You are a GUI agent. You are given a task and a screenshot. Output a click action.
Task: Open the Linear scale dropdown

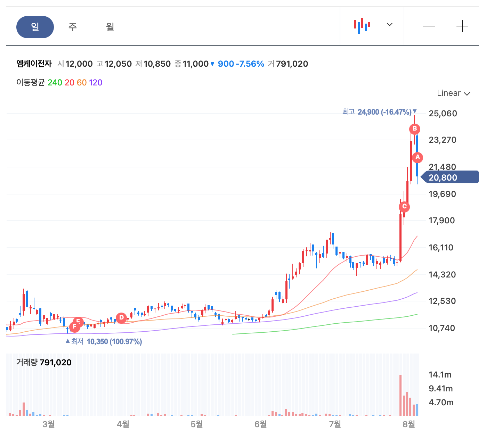click(453, 93)
